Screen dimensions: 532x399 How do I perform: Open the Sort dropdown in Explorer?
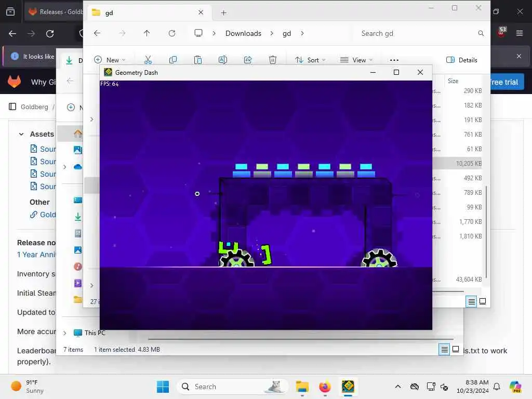click(x=310, y=60)
